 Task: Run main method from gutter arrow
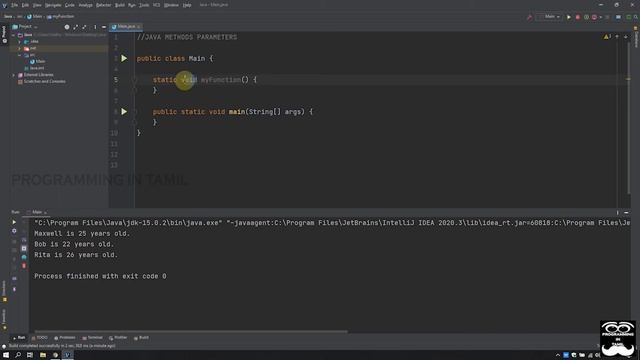point(124,111)
